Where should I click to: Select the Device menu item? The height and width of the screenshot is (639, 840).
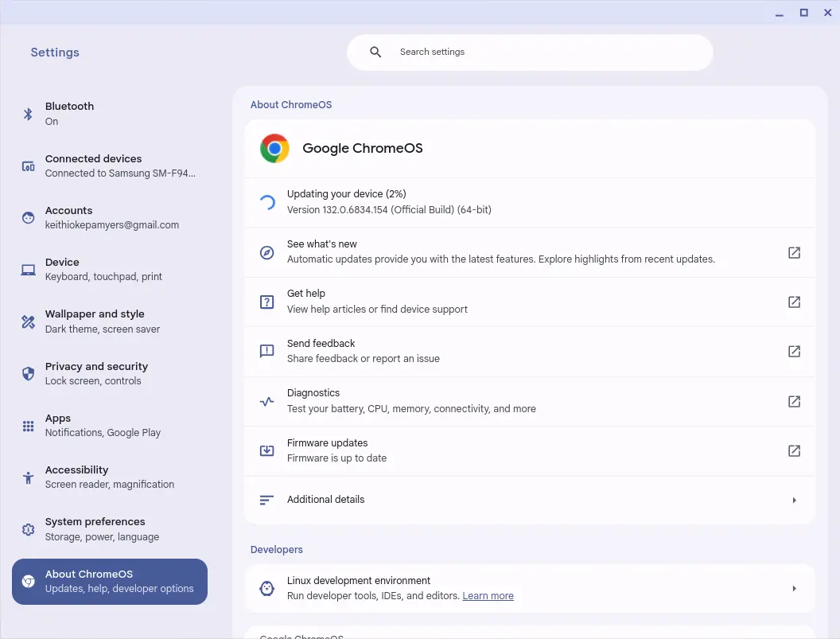click(103, 270)
